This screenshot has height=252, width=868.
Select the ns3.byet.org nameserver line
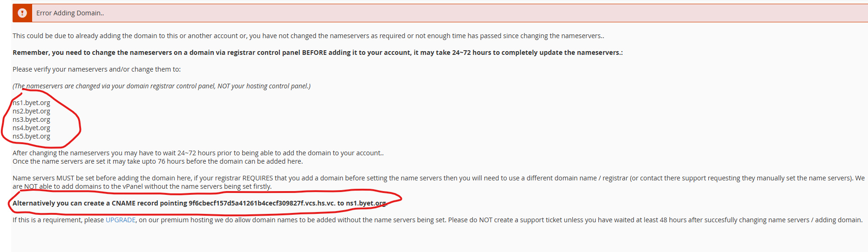tap(31, 119)
